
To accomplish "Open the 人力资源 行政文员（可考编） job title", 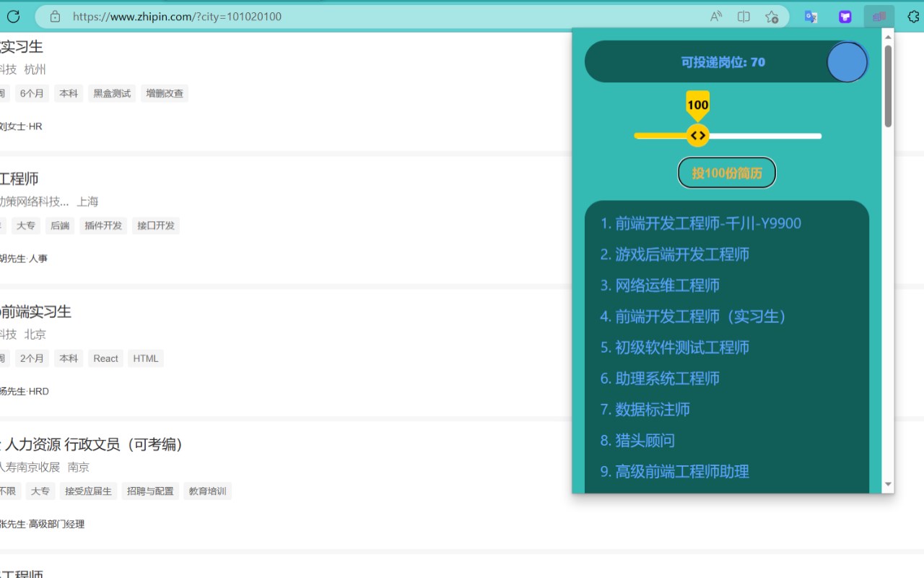I will [x=94, y=444].
